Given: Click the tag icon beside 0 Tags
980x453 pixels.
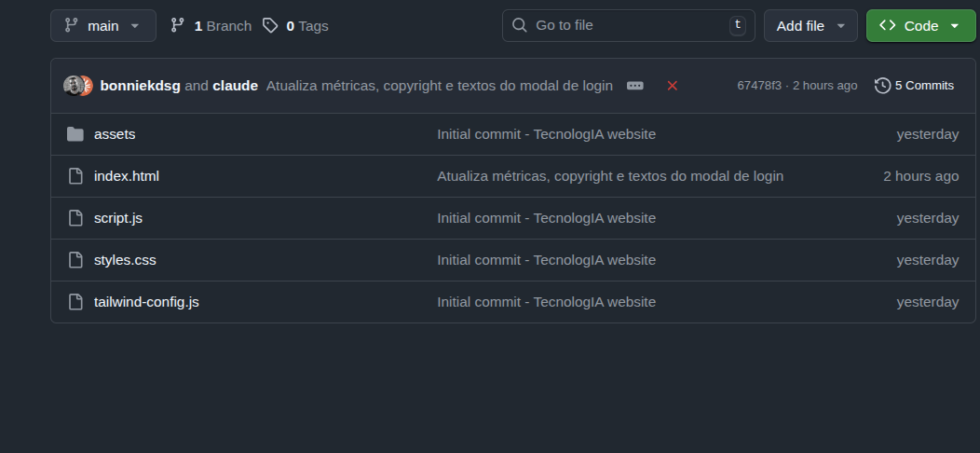Looking at the screenshot, I should tap(270, 26).
